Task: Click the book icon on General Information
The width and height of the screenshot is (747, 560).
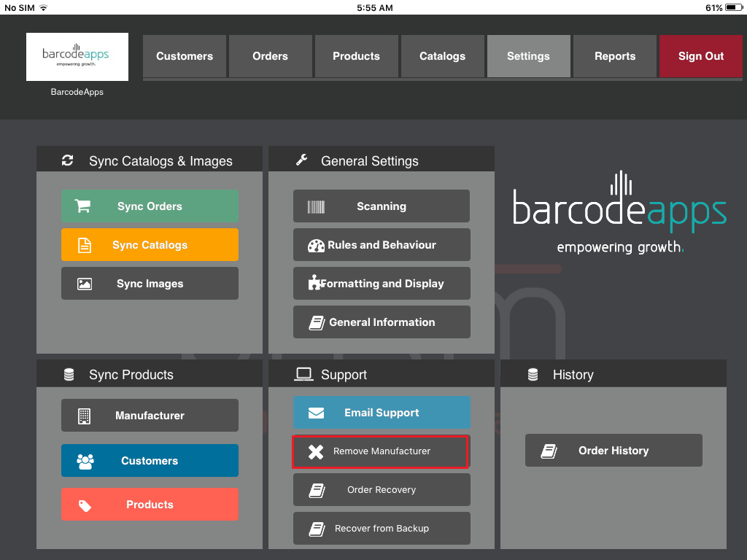Action: coord(317,323)
